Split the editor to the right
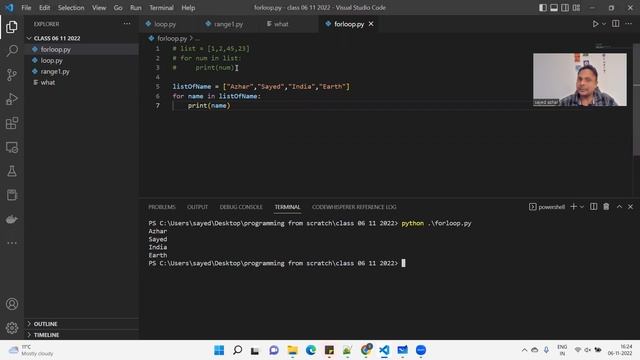The height and width of the screenshot is (360, 640). tap(616, 24)
